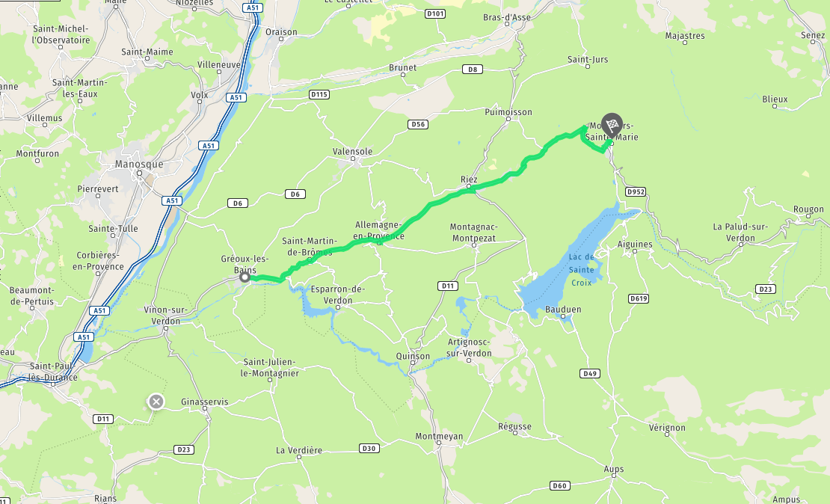Select the Riez town marker on route

pos(468,186)
